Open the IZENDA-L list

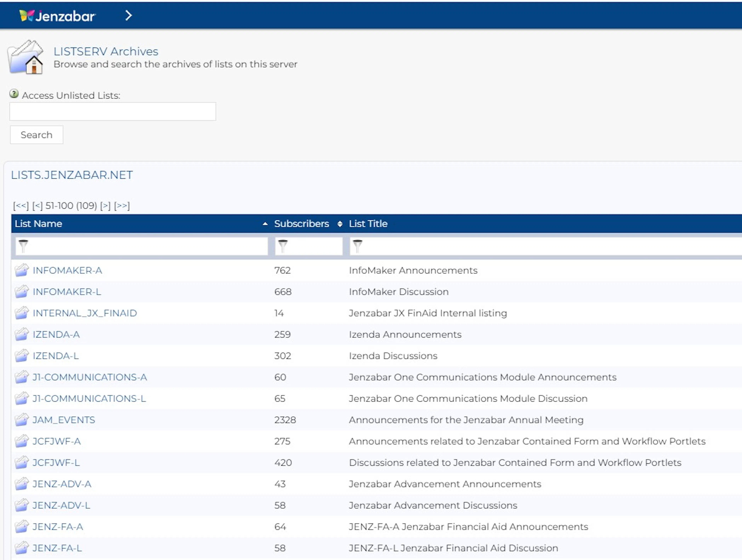coord(56,356)
